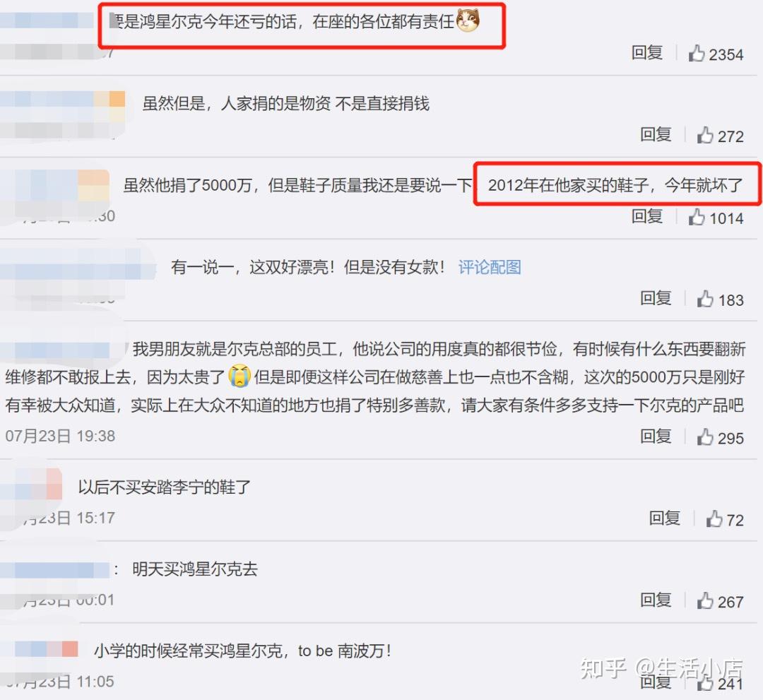
Task: Click 回复 next to 183 likes
Action: [x=656, y=297]
